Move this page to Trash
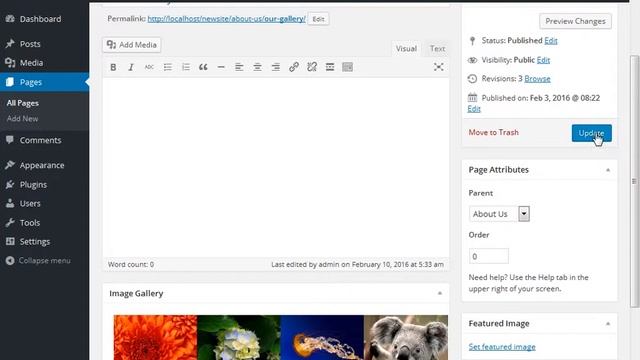This screenshot has width=640, height=360. 493,132
